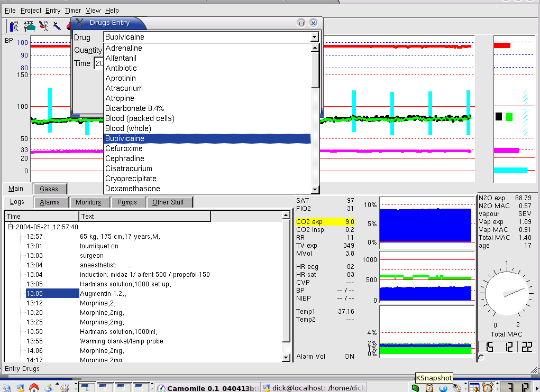Click the syringe drug entry icon
This screenshot has width=540, height=392.
(x=57, y=26)
